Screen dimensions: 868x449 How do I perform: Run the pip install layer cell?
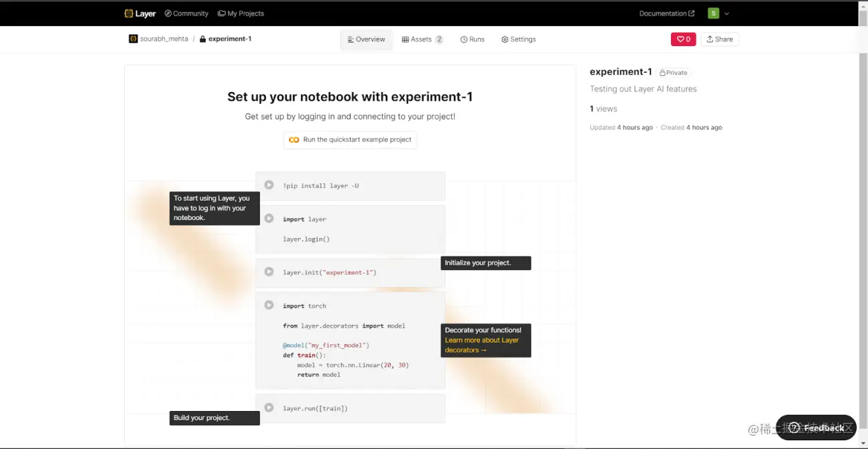coord(269,185)
